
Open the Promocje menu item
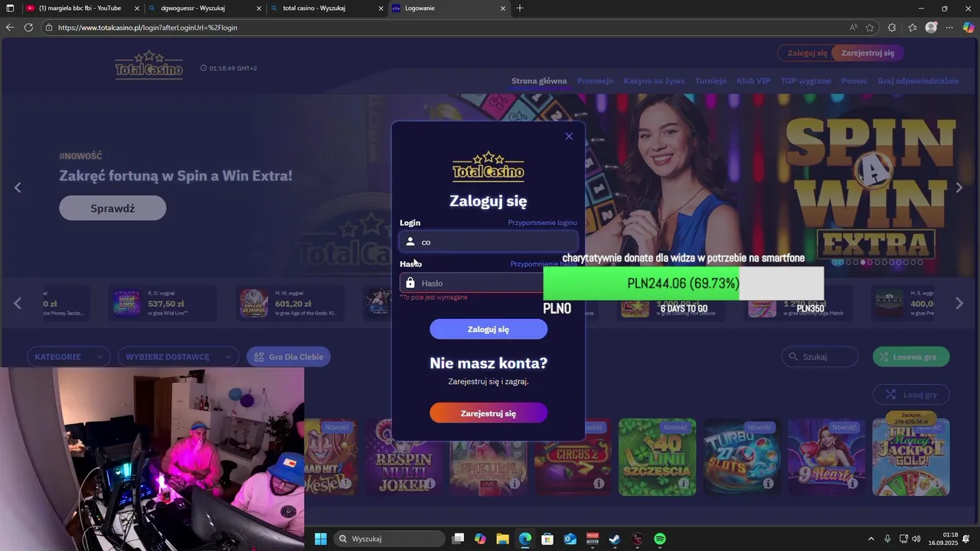click(595, 81)
